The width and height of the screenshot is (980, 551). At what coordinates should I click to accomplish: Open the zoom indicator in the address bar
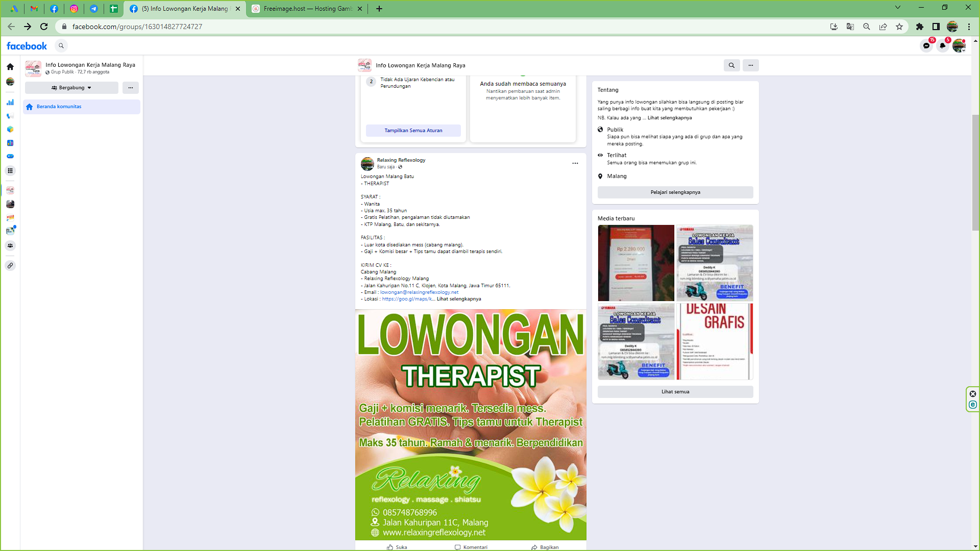pos(867,27)
